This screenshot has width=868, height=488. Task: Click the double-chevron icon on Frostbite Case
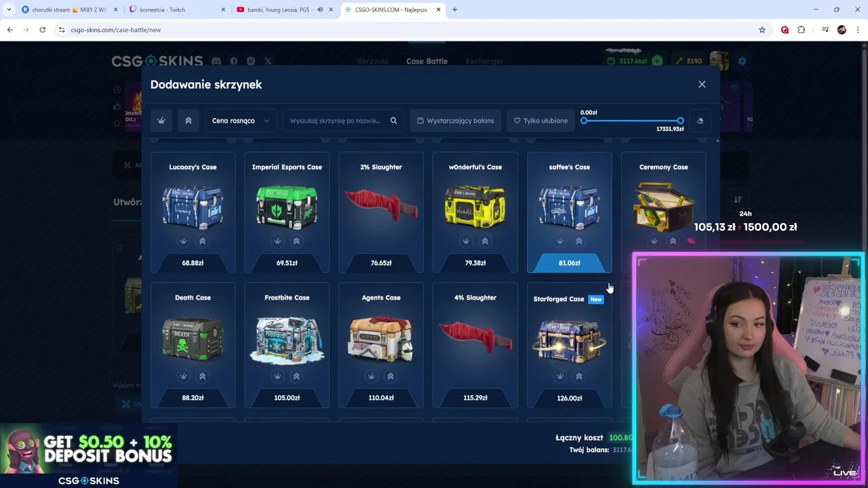(296, 376)
